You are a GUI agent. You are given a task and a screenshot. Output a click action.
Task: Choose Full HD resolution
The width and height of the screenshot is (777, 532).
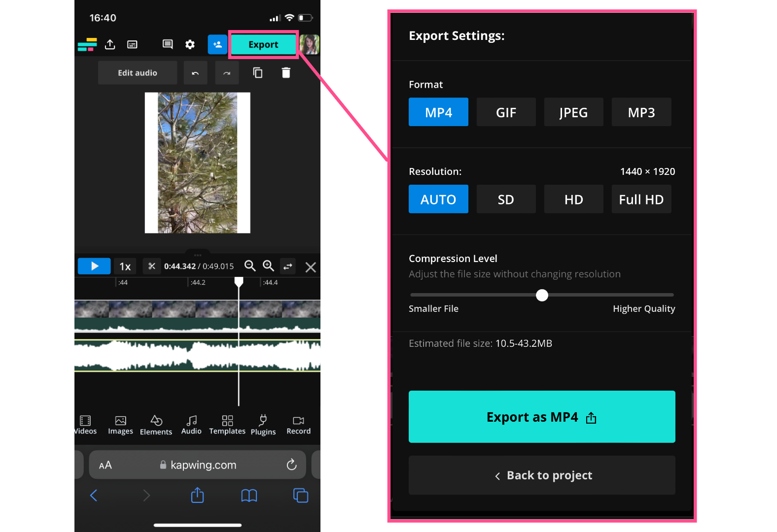tap(641, 199)
